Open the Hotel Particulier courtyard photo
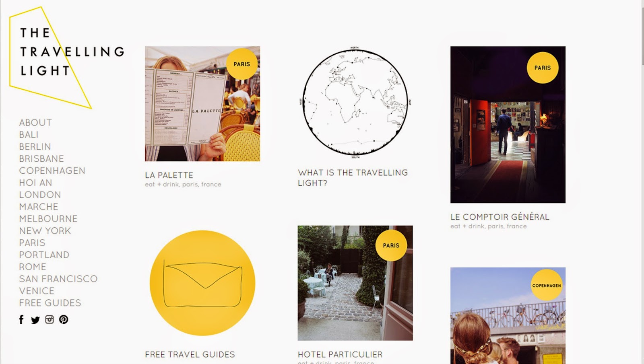The image size is (644, 364). point(355,283)
